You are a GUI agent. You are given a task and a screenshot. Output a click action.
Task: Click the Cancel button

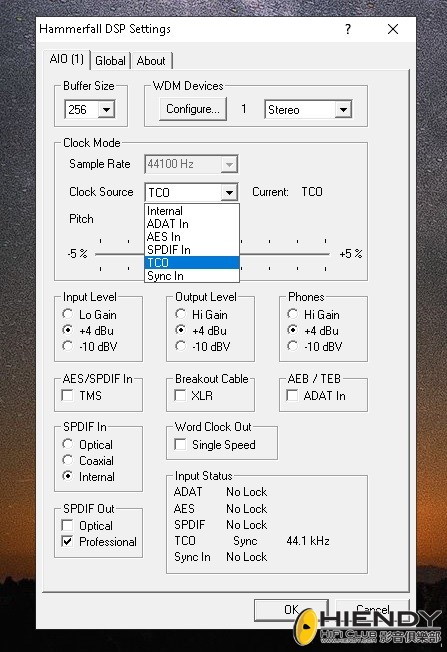click(x=373, y=610)
